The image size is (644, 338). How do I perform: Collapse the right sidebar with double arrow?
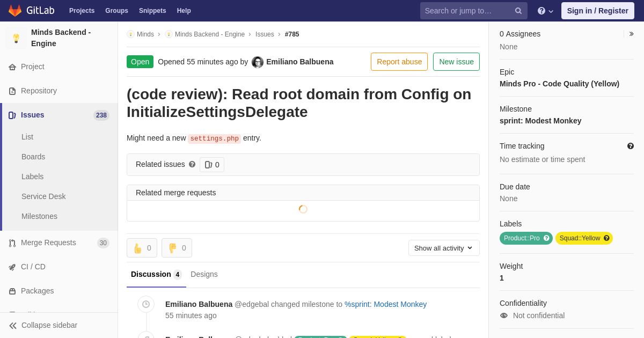pyautogui.click(x=631, y=34)
